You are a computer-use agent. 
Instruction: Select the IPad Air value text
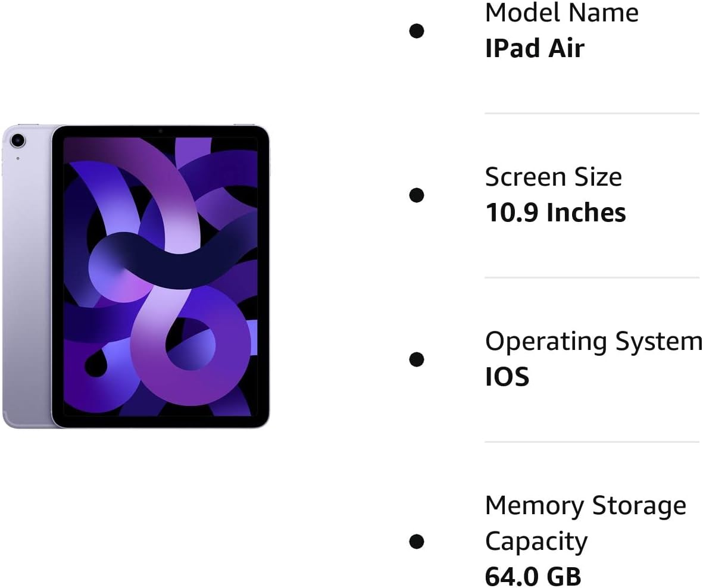click(535, 48)
